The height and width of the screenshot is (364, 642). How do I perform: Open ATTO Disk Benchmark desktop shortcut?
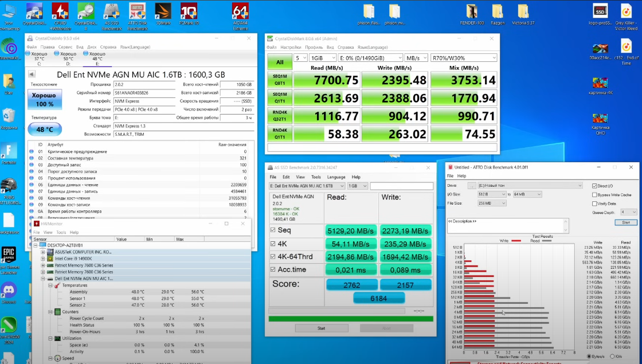(x=137, y=17)
